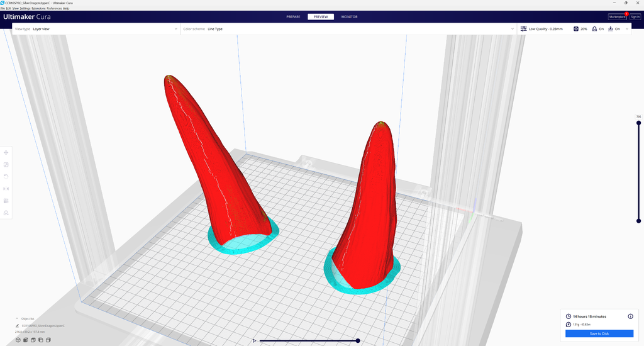Switch to the 3D perspective view cube icon
Viewport: 644px width, 346px height.
(x=18, y=340)
